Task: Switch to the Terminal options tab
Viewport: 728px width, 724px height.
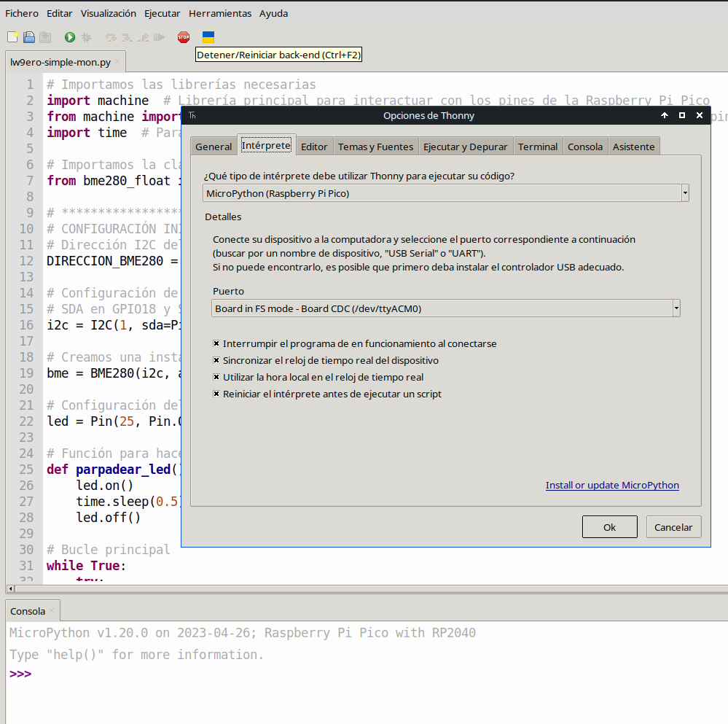Action: [x=538, y=147]
